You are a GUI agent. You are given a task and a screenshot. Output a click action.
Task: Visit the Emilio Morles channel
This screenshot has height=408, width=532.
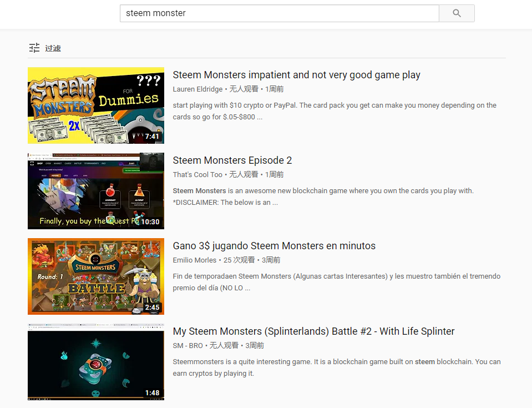194,260
